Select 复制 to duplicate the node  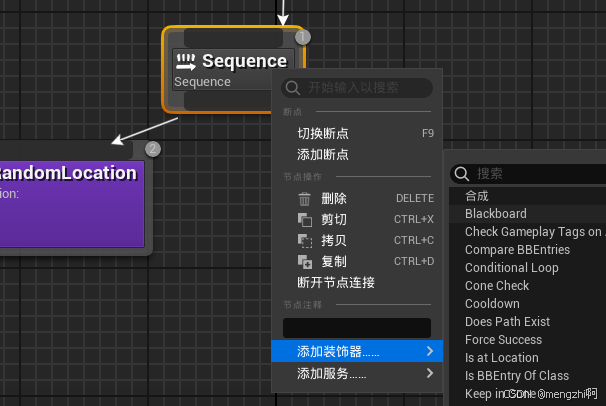[357, 262]
